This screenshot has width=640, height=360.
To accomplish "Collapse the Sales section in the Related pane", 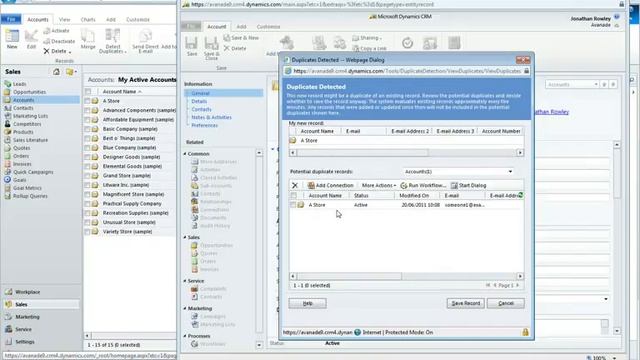I will [x=185, y=237].
